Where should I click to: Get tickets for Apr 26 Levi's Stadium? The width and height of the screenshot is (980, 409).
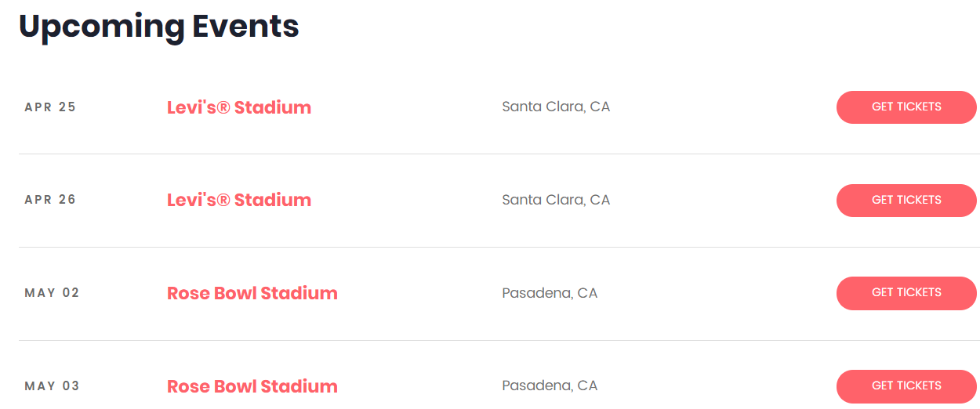click(x=906, y=201)
